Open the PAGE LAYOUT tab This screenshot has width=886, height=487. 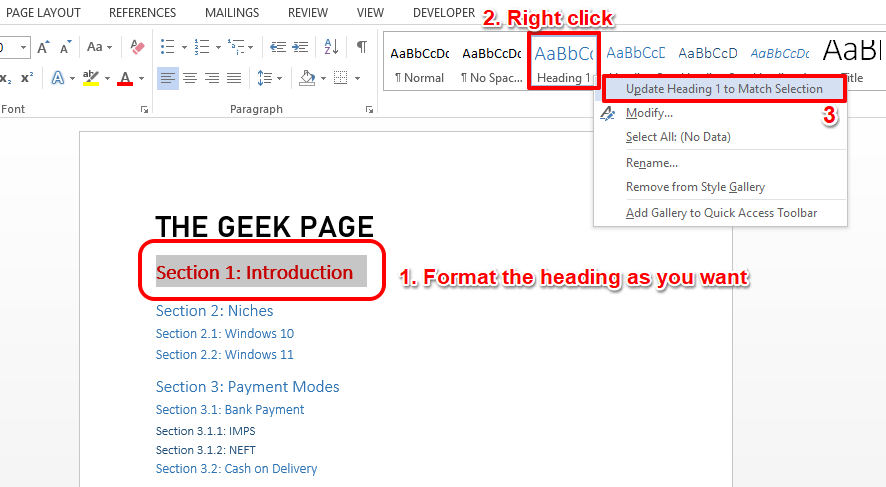click(x=43, y=12)
